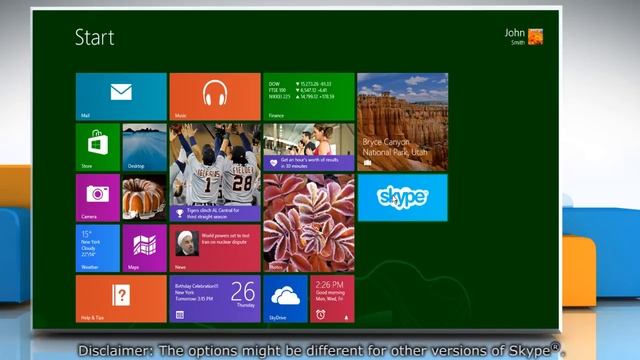Open the News tile about nuclear dispute
This screenshot has width=640, height=360.
pos(215,248)
